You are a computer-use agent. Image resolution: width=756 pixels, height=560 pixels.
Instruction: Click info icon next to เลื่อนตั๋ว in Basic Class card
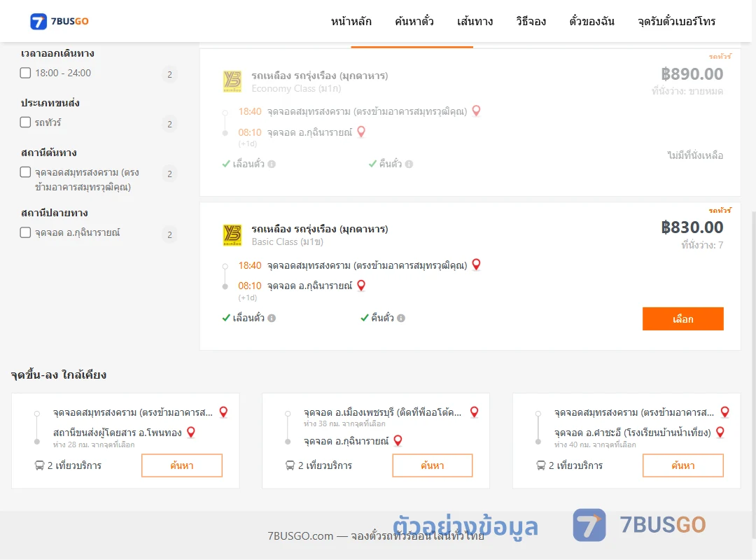pos(272,318)
